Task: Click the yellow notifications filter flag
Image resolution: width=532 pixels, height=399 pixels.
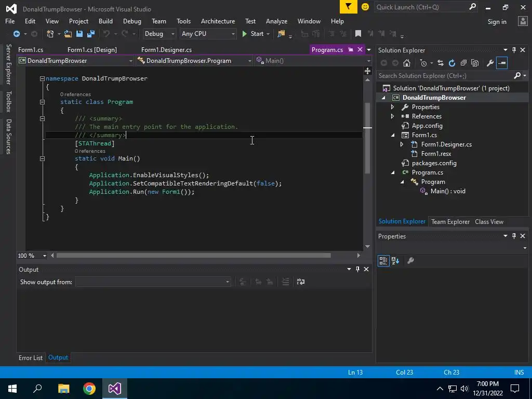Action: (x=349, y=7)
